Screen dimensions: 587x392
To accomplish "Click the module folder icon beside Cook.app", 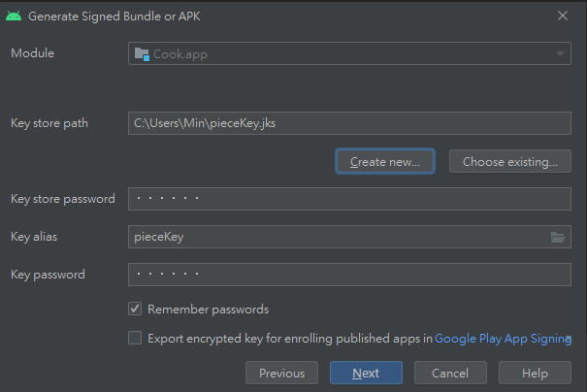I will tap(142, 54).
